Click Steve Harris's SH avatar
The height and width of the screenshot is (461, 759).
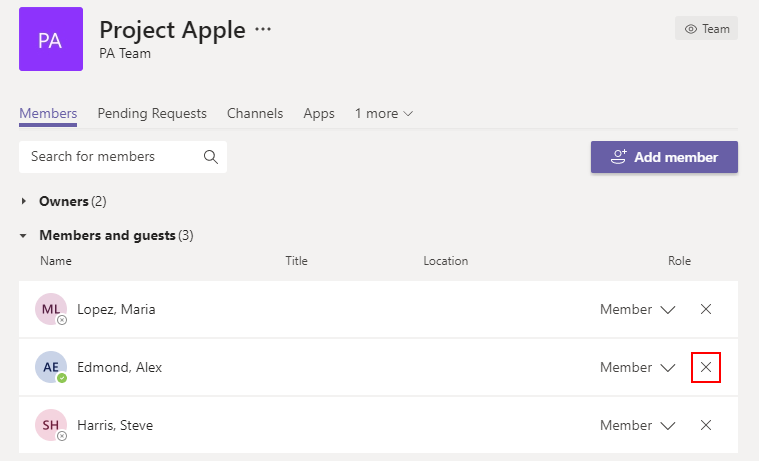point(51,425)
